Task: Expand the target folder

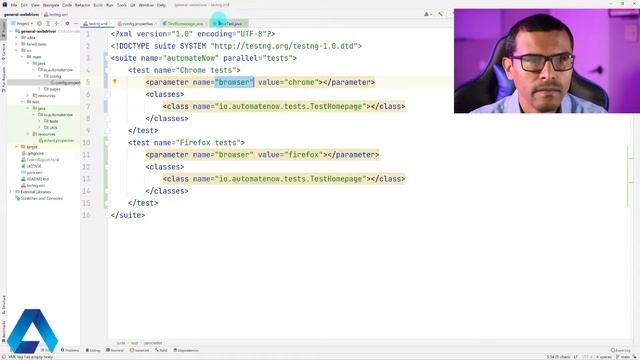Action: 17,147
